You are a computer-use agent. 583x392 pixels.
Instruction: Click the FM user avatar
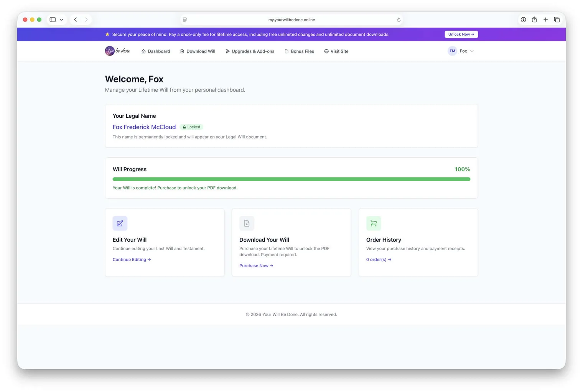452,51
